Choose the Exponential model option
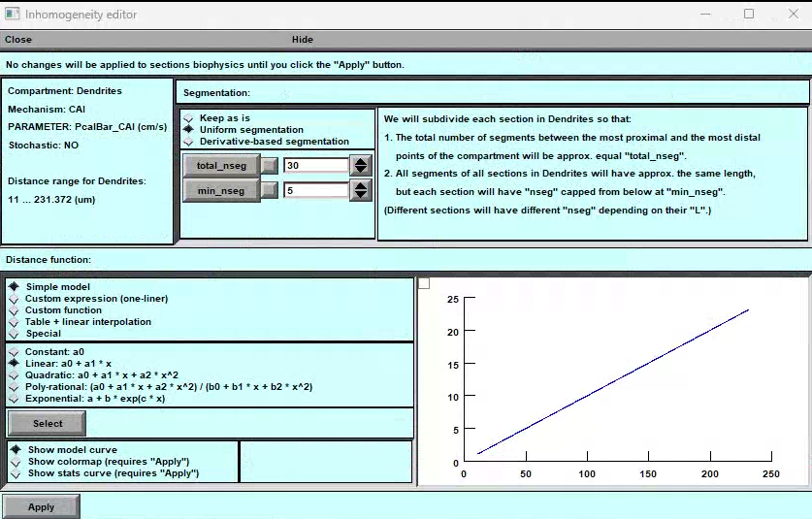The image size is (812, 519). [14, 398]
